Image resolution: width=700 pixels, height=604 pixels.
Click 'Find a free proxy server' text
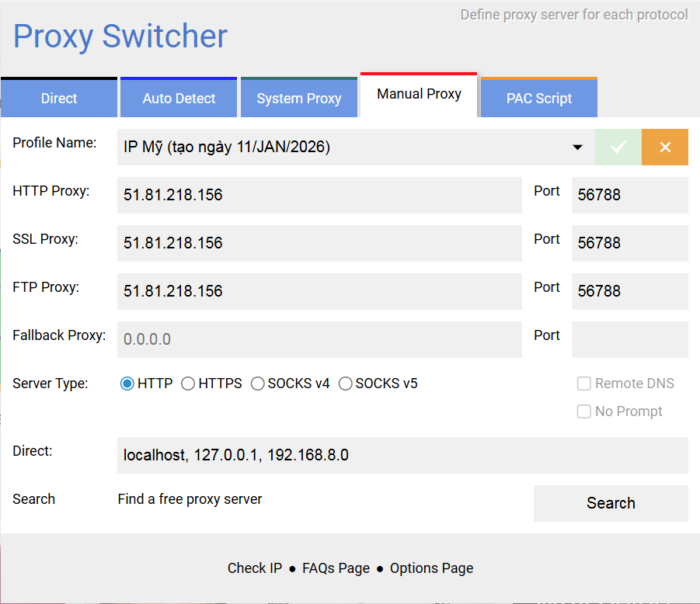click(x=190, y=499)
